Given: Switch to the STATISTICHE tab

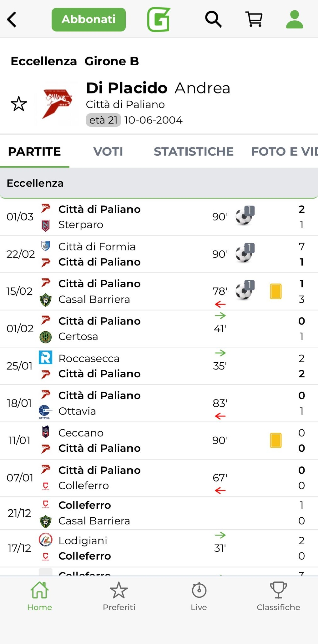Looking at the screenshot, I should [x=194, y=152].
